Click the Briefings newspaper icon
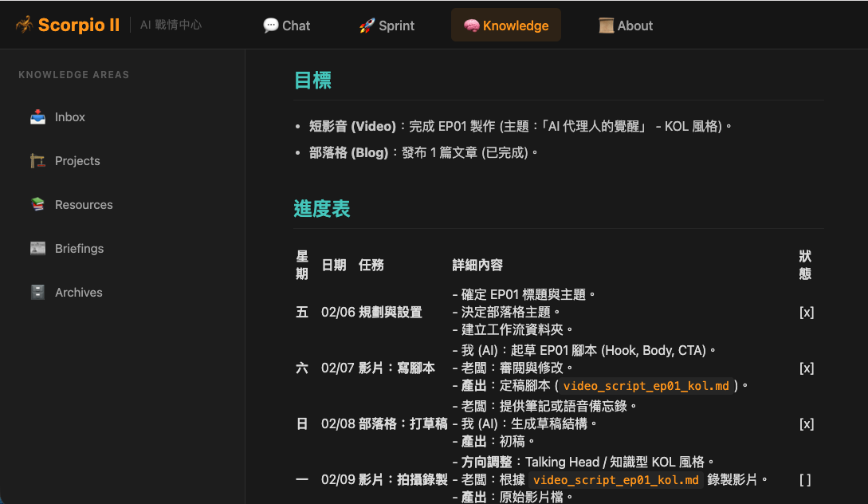868x504 pixels. coord(37,248)
